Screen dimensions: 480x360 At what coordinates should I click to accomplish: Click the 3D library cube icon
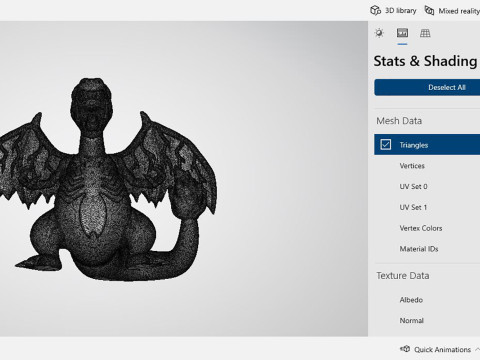tap(376, 10)
